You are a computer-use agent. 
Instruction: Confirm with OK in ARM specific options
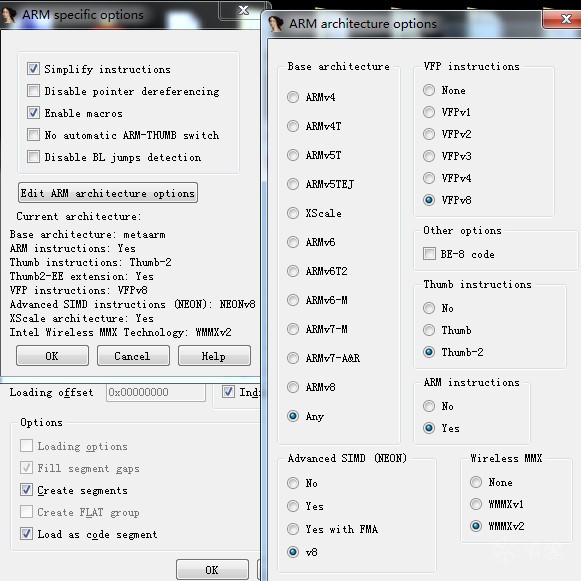pyautogui.click(x=52, y=356)
